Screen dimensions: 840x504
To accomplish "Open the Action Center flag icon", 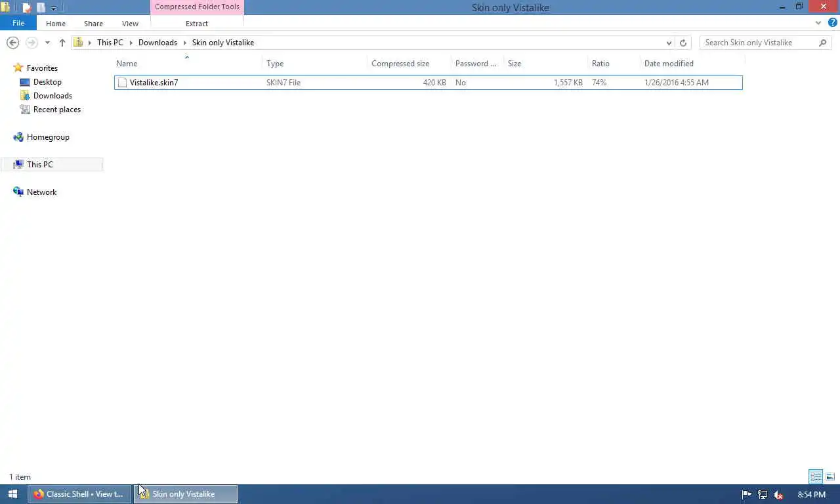I will coord(747,495).
